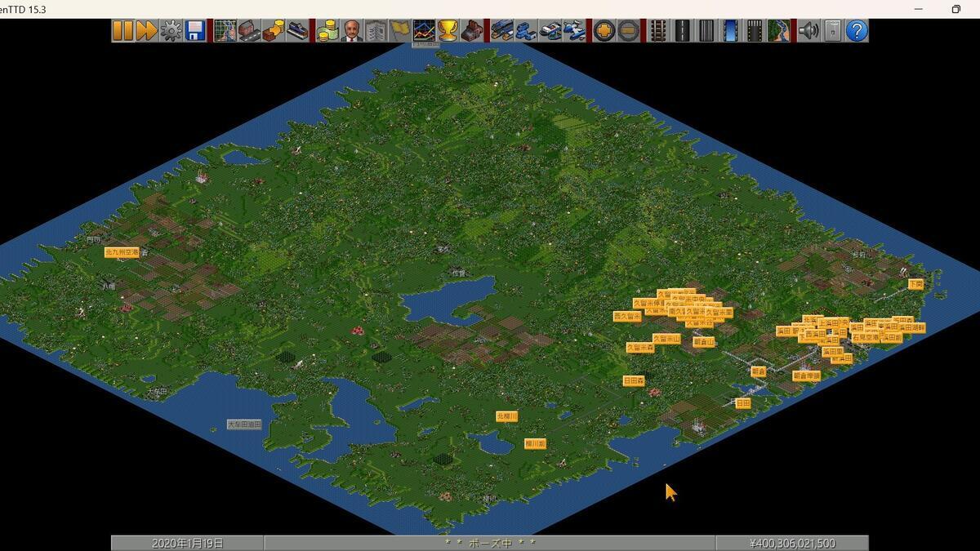The image size is (980, 551).
Task: Select the 日田森 station label
Action: [634, 381]
